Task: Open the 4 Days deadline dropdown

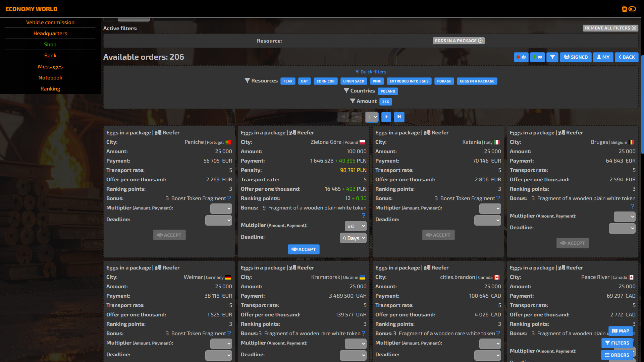Action: (x=353, y=238)
